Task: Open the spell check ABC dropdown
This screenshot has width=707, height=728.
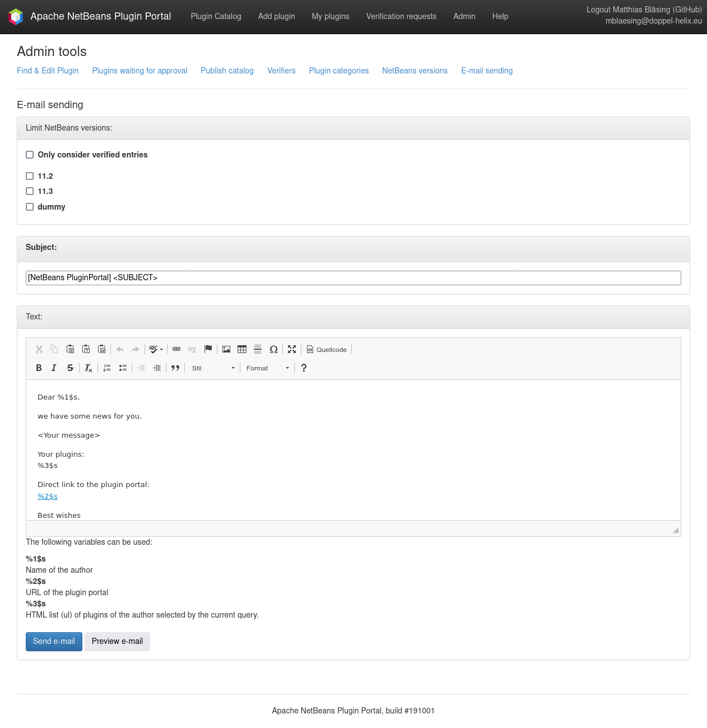Action: coord(156,349)
